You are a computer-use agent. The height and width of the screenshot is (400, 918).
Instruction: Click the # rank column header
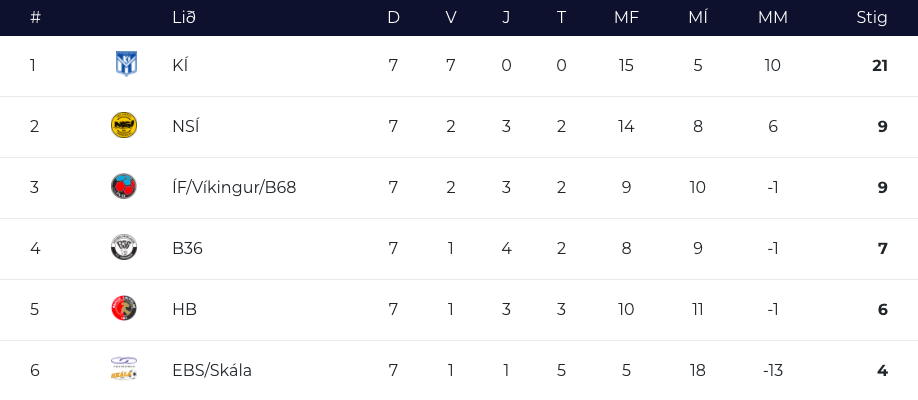(x=35, y=17)
